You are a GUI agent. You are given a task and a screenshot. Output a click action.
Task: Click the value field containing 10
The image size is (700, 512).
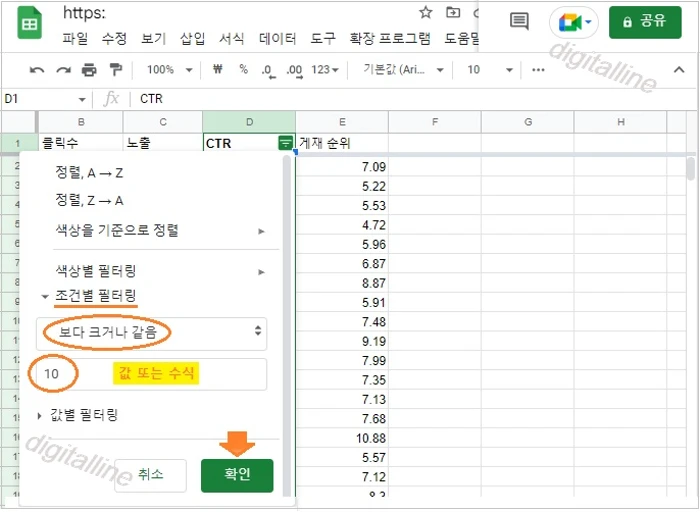[151, 374]
